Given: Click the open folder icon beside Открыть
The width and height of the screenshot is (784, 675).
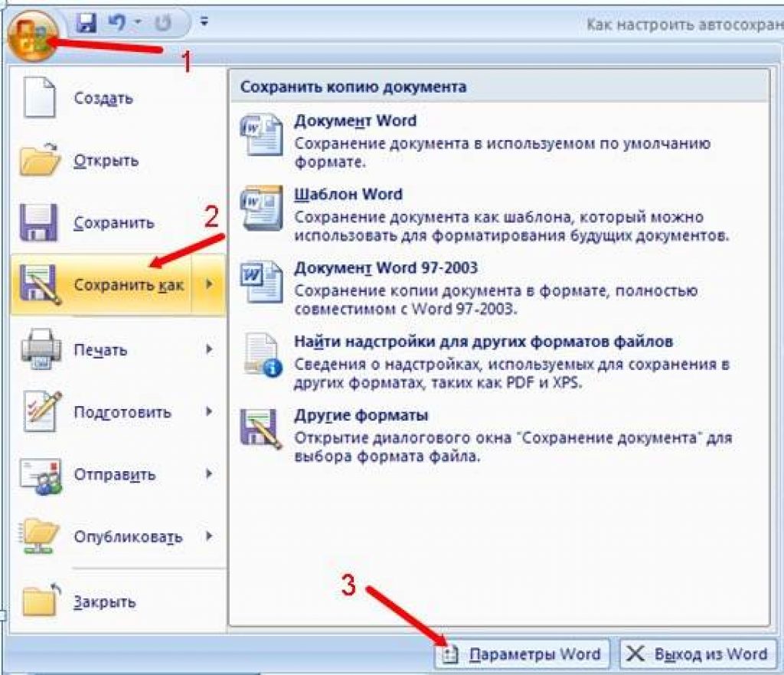Looking at the screenshot, I should click(40, 159).
